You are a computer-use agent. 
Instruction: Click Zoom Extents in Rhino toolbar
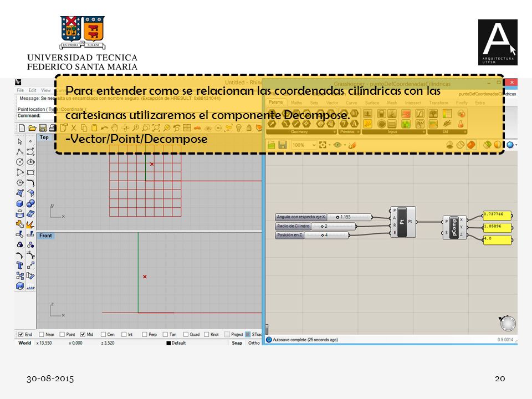(156, 128)
